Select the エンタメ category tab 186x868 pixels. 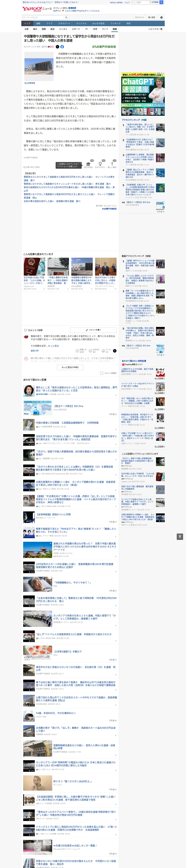pos(63,29)
